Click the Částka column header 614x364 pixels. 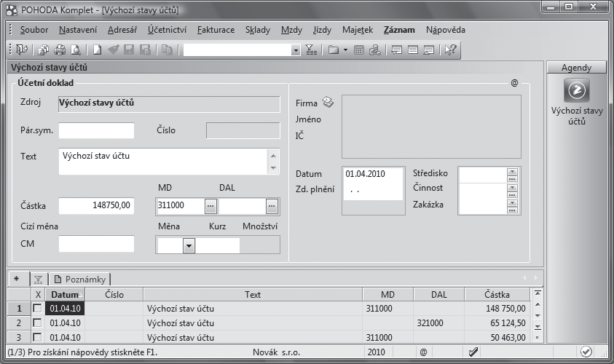tap(497, 295)
